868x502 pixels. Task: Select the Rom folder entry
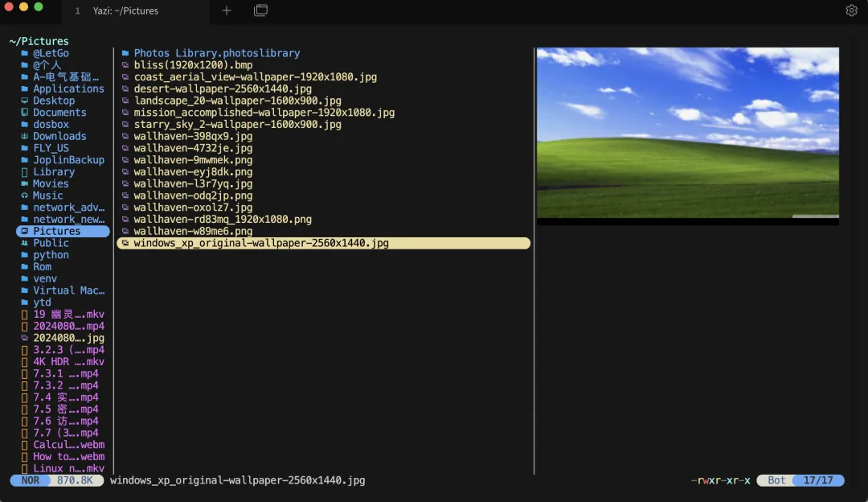[42, 266]
